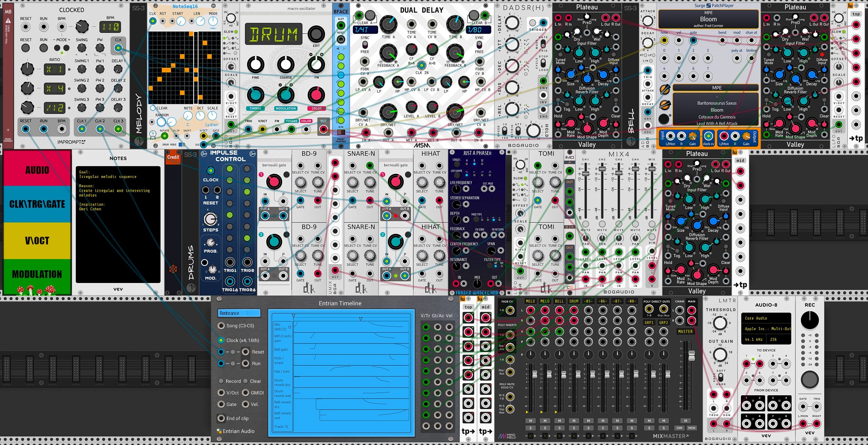Click the REC module round record button

809,379
